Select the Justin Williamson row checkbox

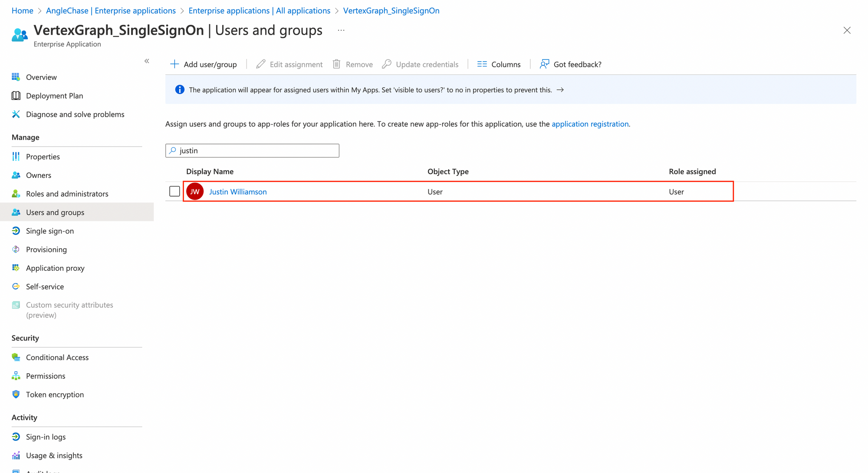174,191
